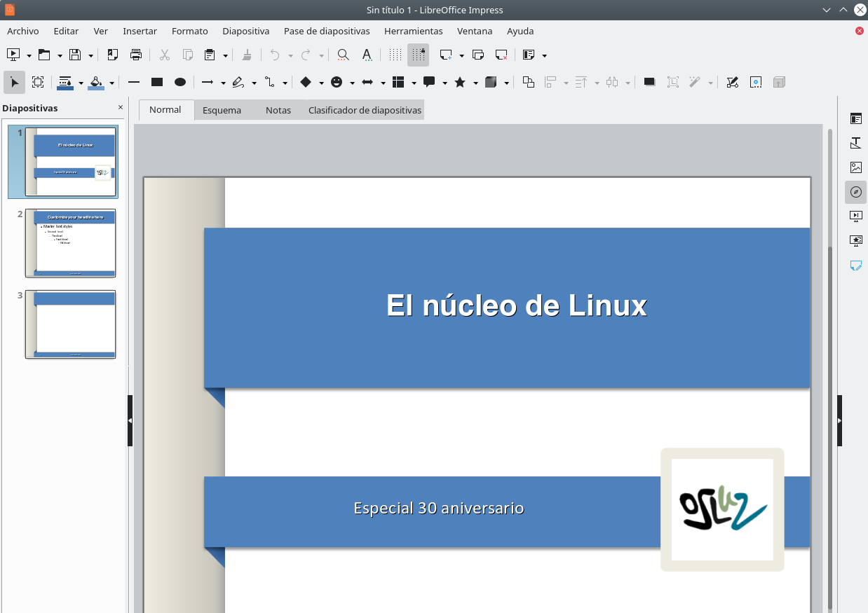868x613 pixels.
Task: Switch to the Esquema tab
Action: pyautogui.click(x=222, y=110)
